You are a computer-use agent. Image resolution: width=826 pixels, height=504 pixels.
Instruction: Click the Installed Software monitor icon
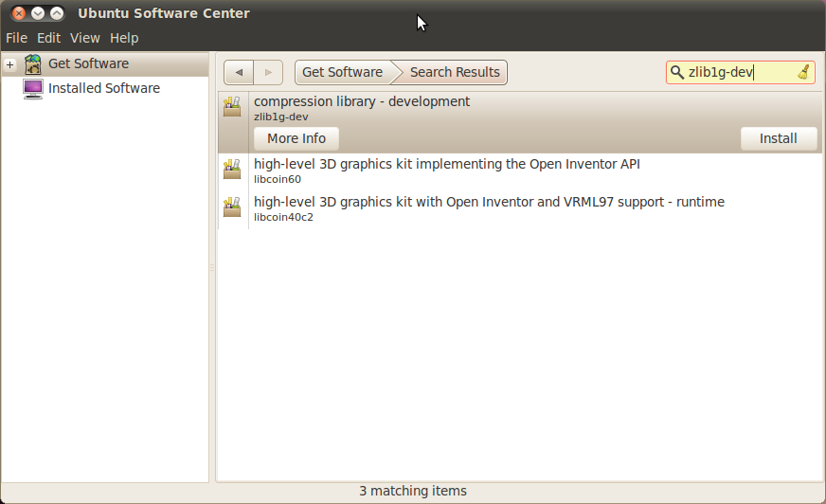tap(34, 88)
